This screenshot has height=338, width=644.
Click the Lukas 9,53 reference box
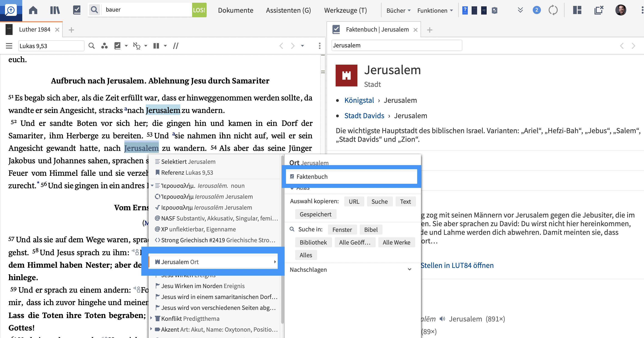point(51,46)
